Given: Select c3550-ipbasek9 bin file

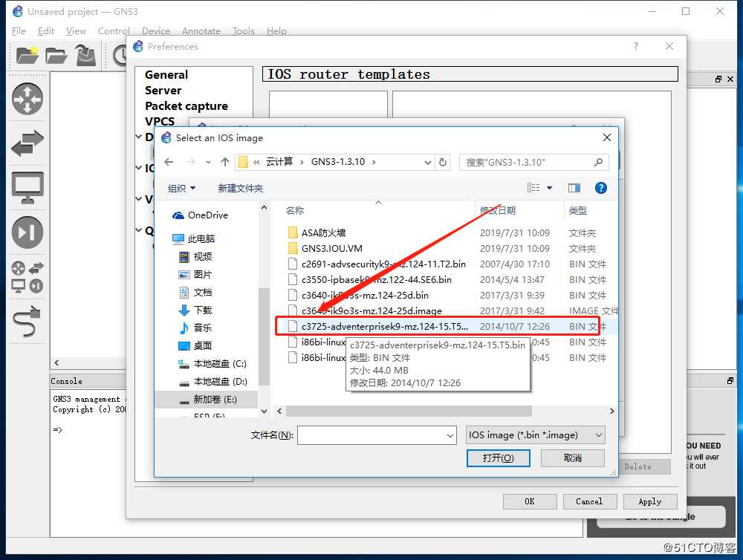Looking at the screenshot, I should click(x=370, y=279).
